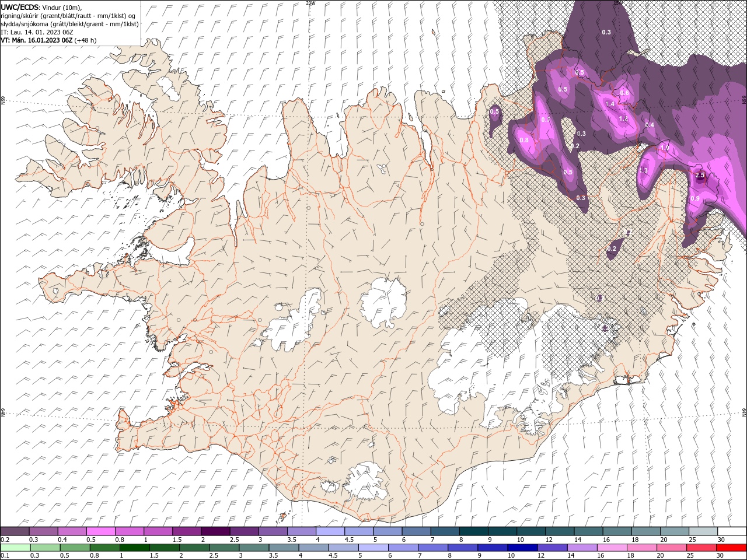
Task: Select the darkest plum 2–2.5 snow legend swatch
Action: pyautogui.click(x=215, y=531)
